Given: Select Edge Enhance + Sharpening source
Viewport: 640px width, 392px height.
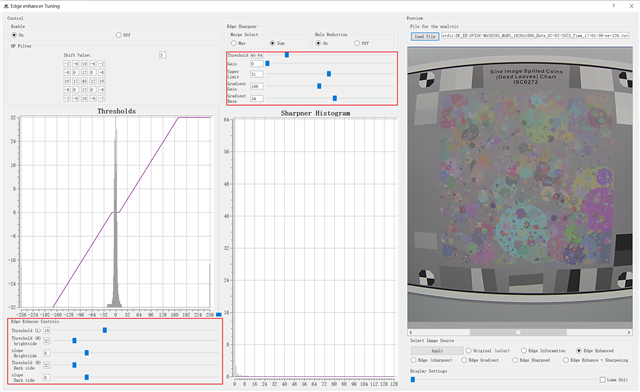Looking at the screenshot, I should tap(566, 360).
